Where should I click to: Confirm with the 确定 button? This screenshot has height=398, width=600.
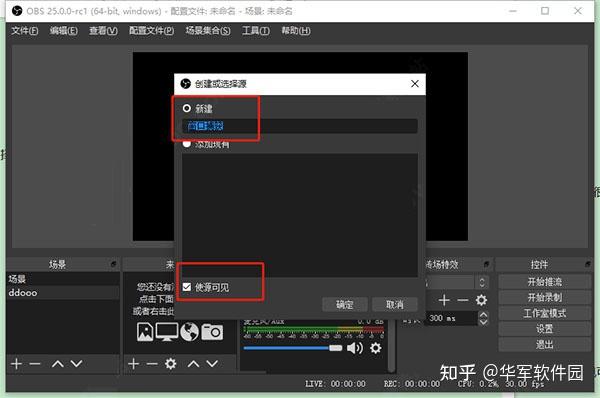click(x=345, y=305)
